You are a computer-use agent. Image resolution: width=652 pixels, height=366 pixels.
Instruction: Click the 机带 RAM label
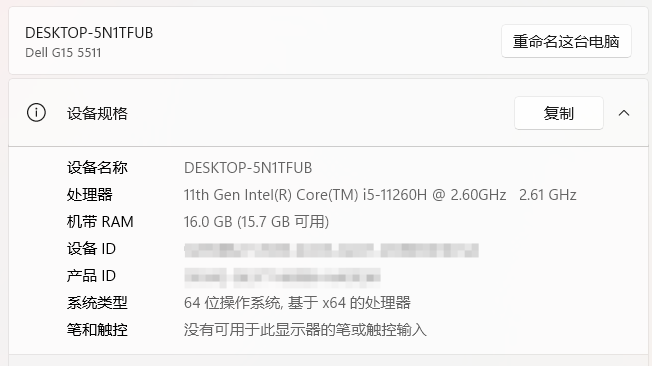click(x=100, y=222)
